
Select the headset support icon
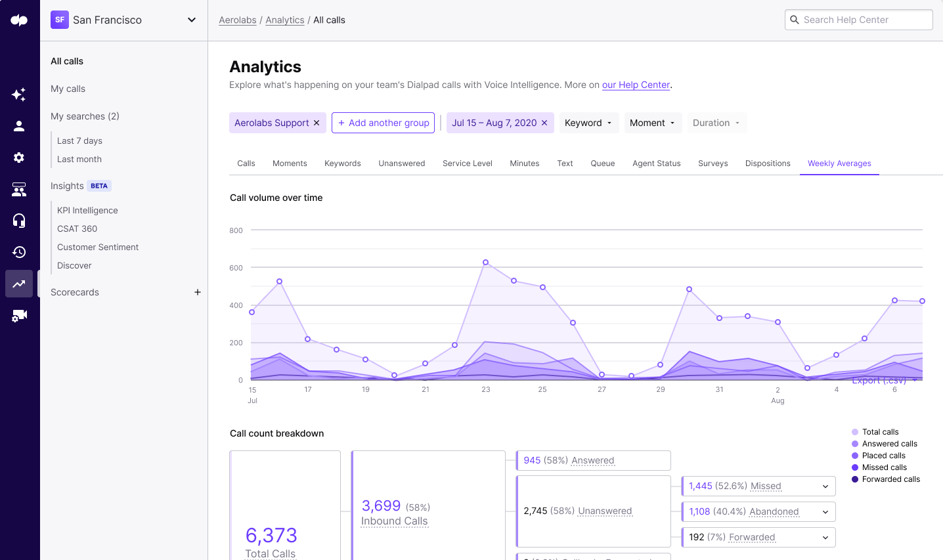(x=19, y=221)
